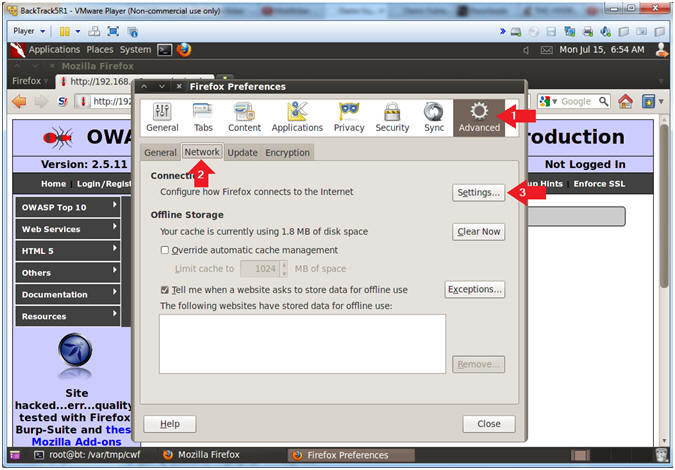
Task: Open the new tab button in Firefox
Action: point(227,79)
